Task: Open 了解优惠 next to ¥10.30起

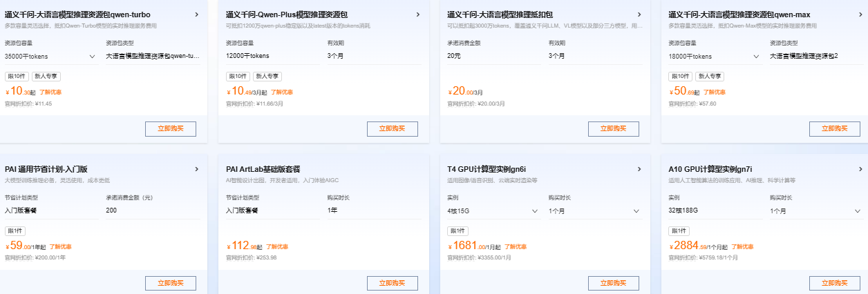Action: (50, 92)
